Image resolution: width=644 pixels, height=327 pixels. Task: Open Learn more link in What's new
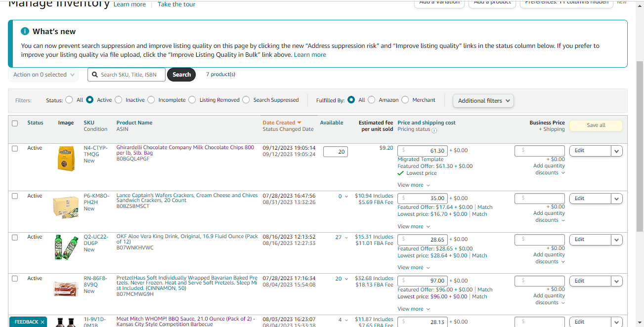(310, 55)
